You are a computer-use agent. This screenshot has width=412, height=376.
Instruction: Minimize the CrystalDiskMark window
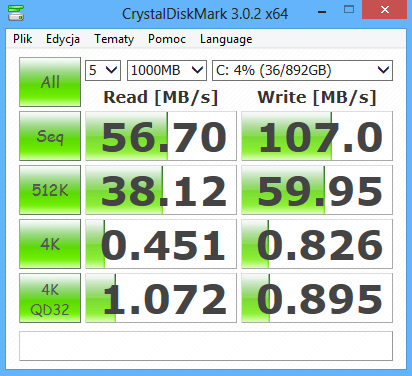point(322,10)
